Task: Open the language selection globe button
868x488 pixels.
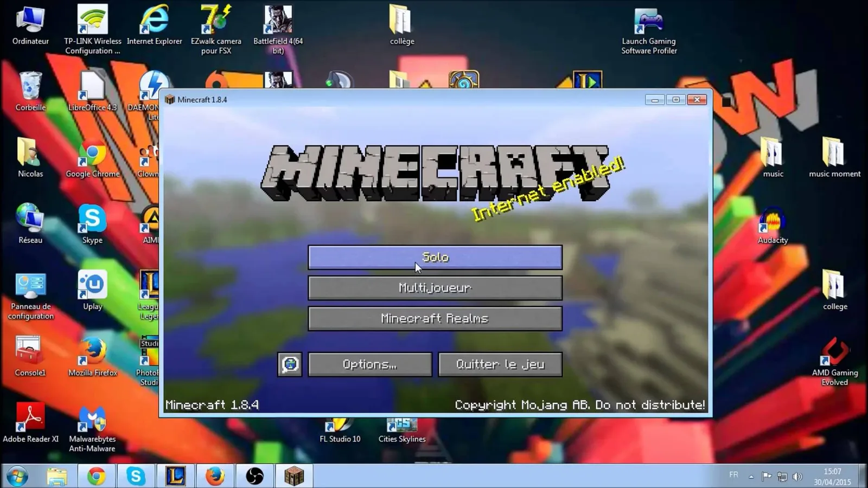Action: tap(290, 364)
